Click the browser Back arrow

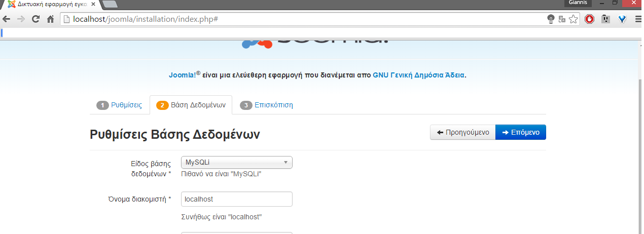(7, 19)
